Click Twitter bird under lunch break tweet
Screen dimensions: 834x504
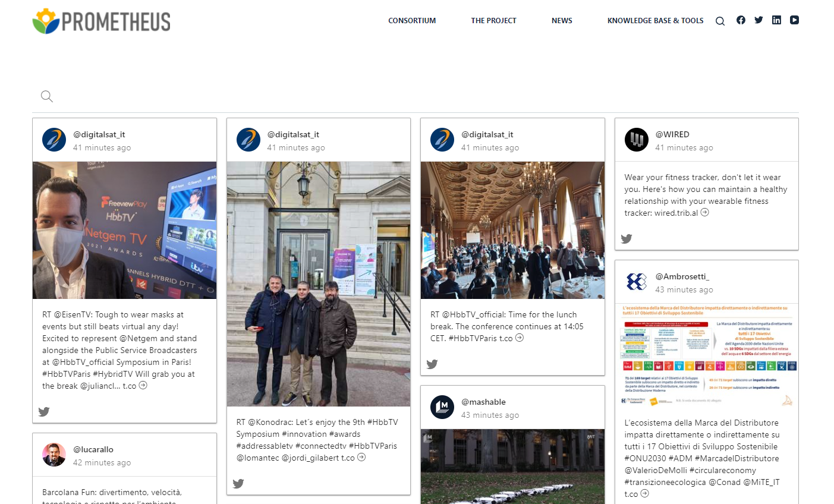(432, 364)
